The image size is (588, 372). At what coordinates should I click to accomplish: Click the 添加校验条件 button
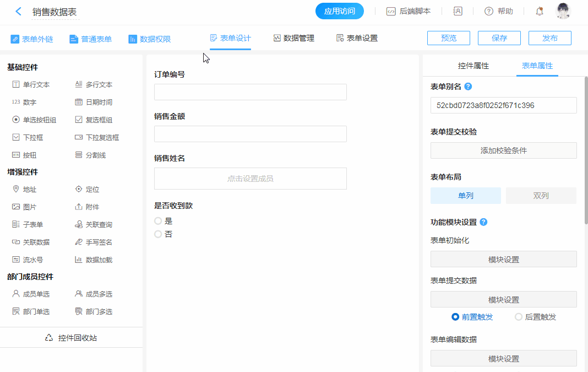point(503,150)
